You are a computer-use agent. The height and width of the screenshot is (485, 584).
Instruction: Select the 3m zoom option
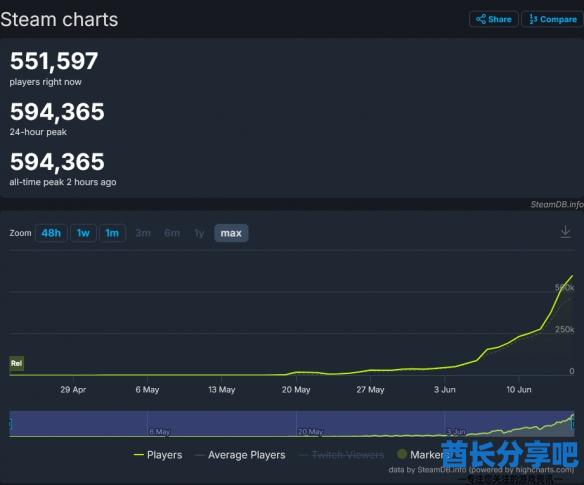click(143, 233)
